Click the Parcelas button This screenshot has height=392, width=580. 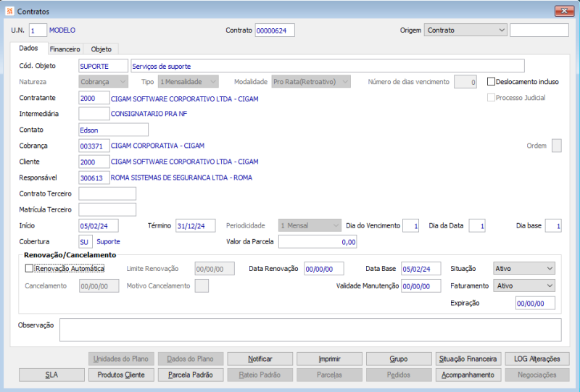329,375
